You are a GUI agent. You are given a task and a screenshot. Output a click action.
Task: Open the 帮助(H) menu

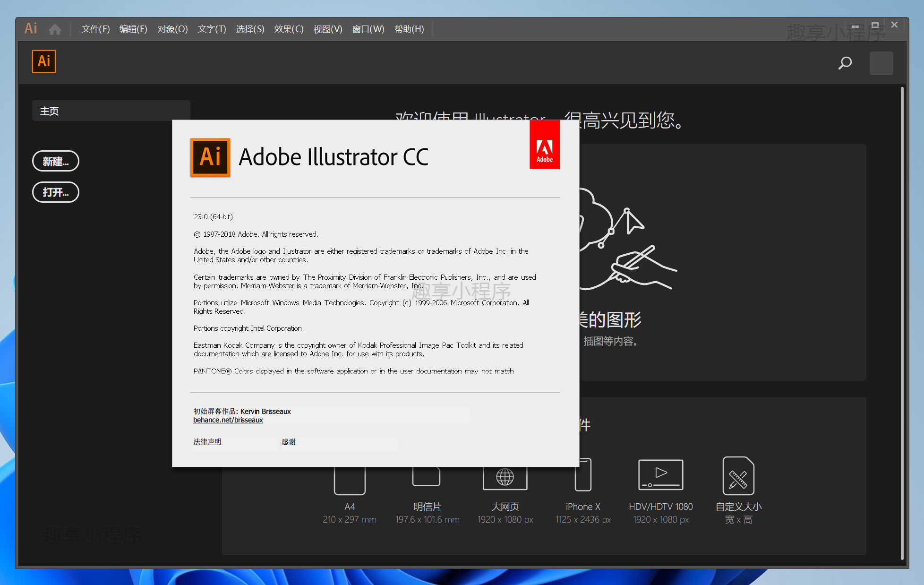pos(409,29)
